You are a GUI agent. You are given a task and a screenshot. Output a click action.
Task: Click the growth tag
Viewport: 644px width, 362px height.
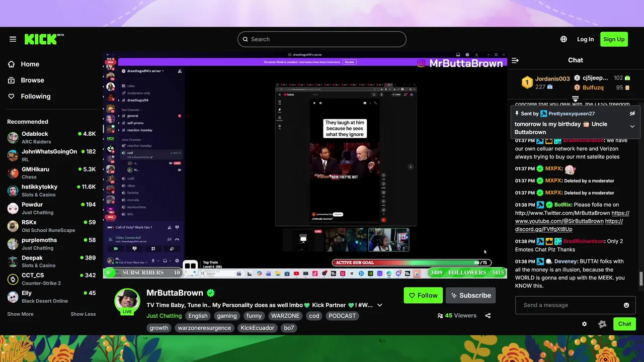(159, 328)
